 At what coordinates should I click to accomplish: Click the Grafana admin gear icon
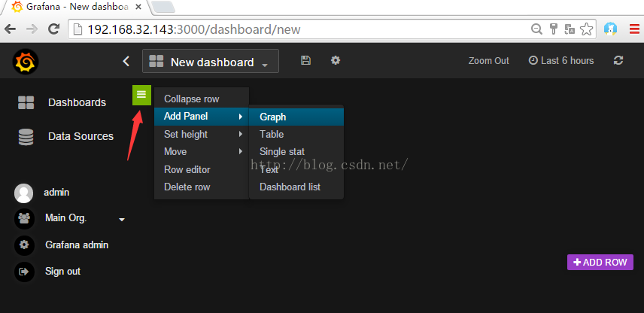click(24, 245)
